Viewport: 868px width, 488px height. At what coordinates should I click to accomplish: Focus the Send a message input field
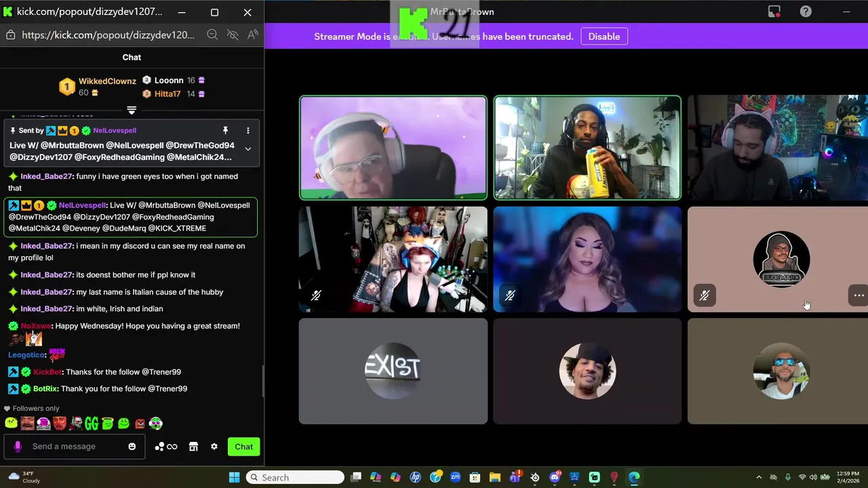click(x=76, y=446)
